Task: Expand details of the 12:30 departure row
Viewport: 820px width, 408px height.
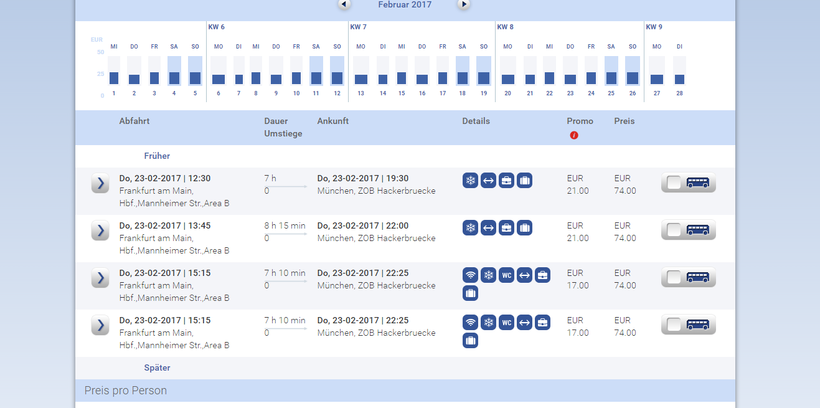Action: (x=100, y=184)
